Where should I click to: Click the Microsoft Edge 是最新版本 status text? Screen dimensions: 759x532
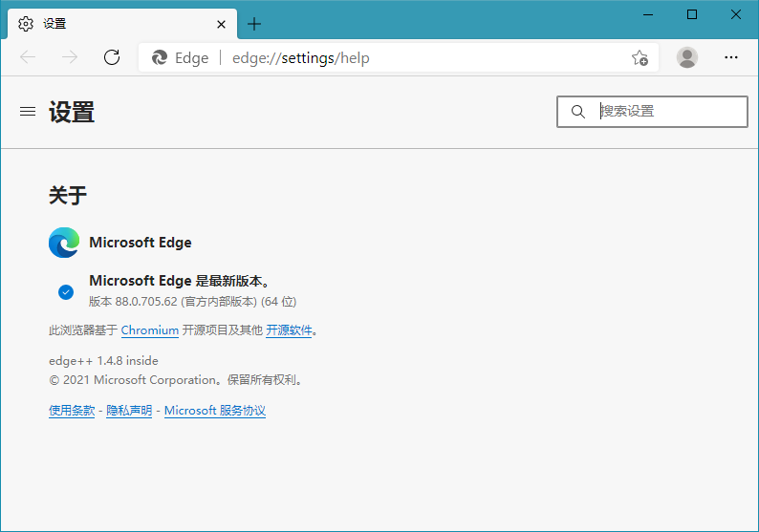[x=180, y=281]
